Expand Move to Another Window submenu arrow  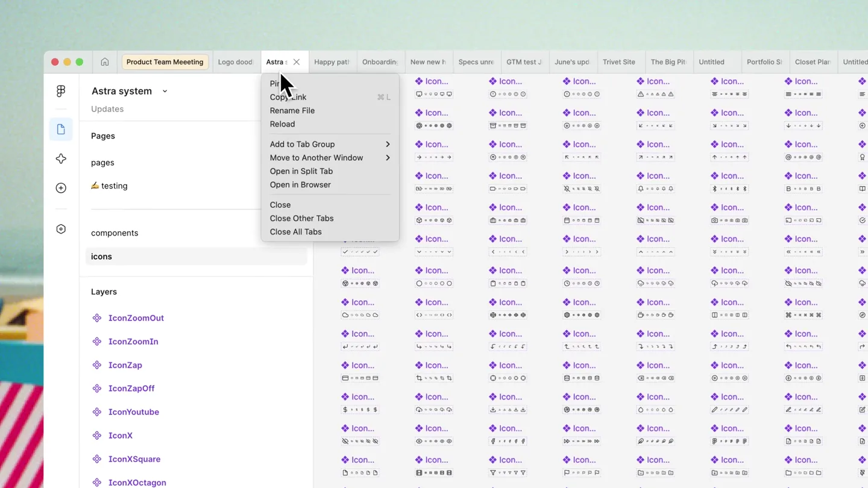[x=388, y=158]
